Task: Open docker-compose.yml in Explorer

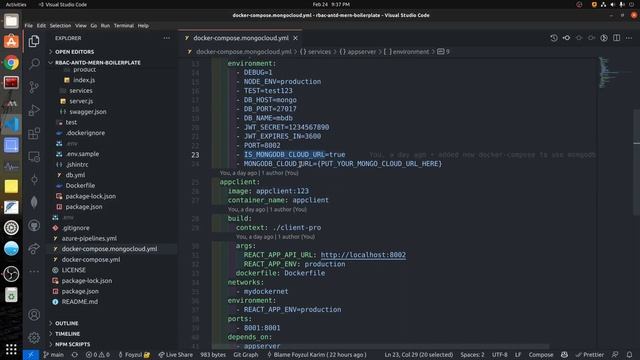Action: point(91,260)
